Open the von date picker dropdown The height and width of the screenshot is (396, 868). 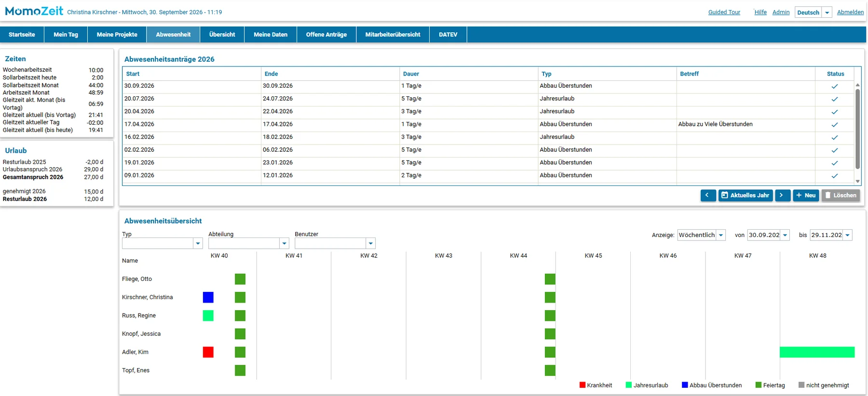pos(785,235)
